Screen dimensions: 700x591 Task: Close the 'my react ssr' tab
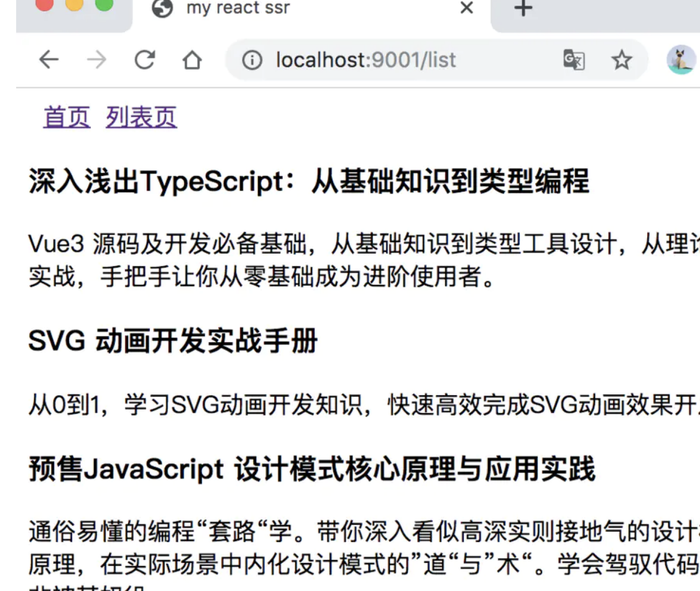click(466, 9)
